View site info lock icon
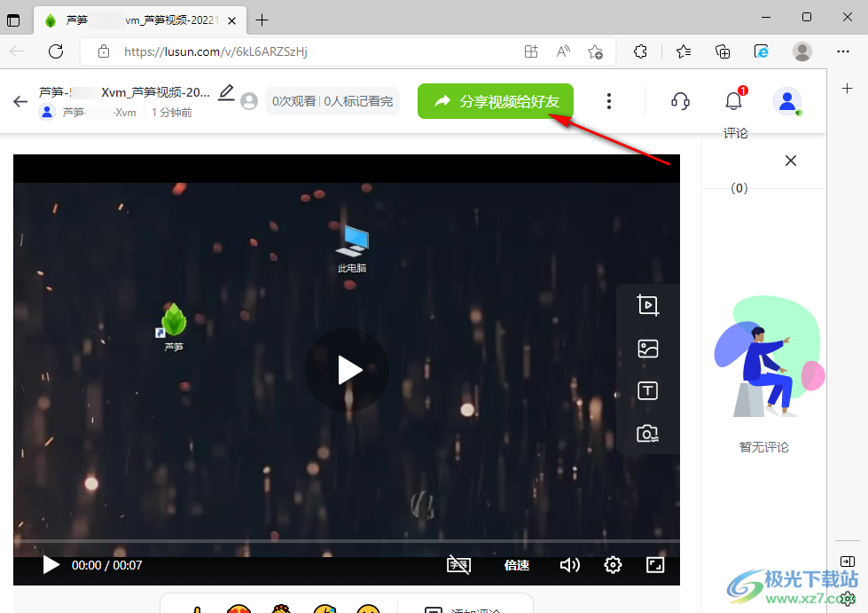This screenshot has height=613, width=868. click(104, 51)
